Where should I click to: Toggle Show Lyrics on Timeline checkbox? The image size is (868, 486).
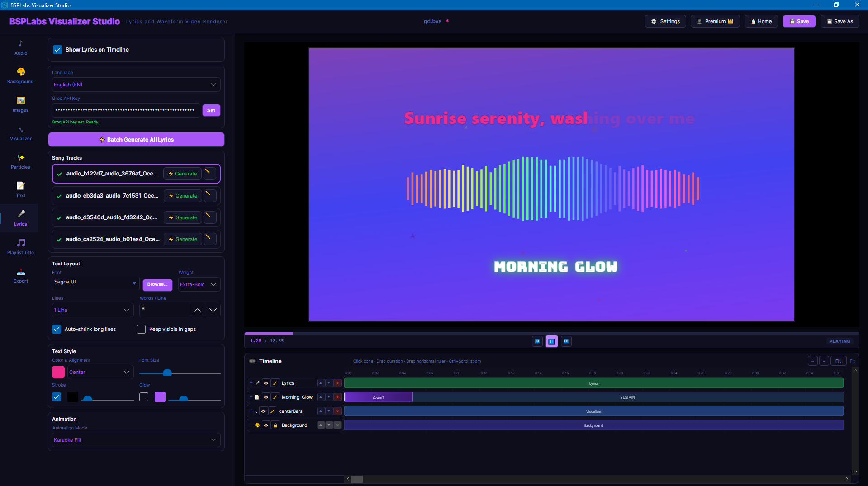(57, 50)
